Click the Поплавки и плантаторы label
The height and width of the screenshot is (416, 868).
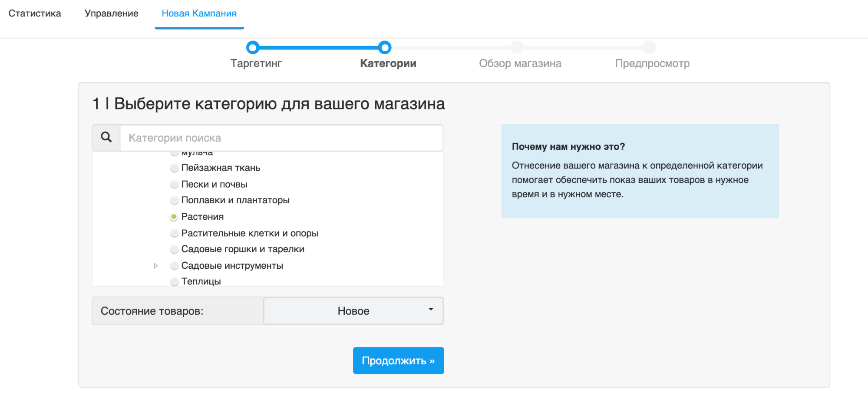(x=235, y=201)
